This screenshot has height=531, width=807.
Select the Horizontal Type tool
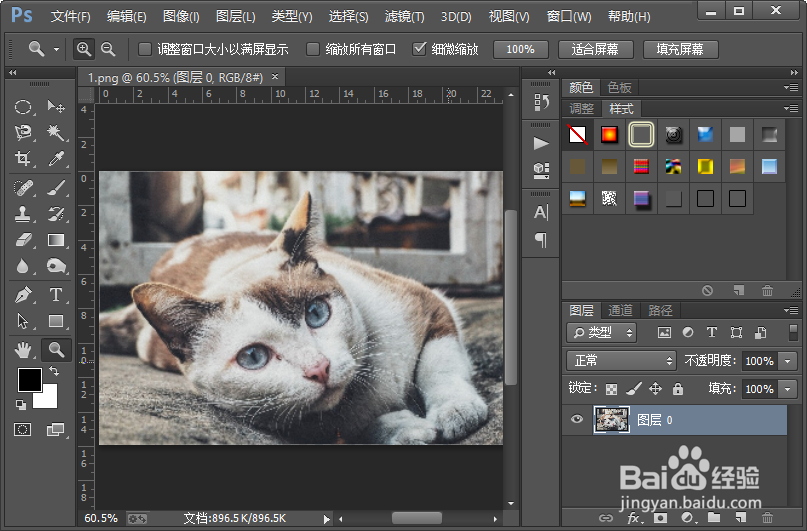[x=56, y=295]
